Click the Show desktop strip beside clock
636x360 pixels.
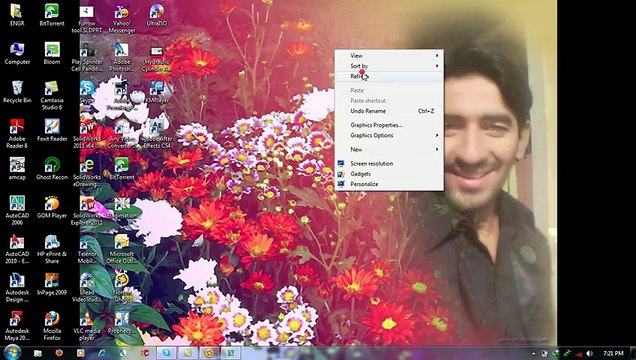pos(632,353)
